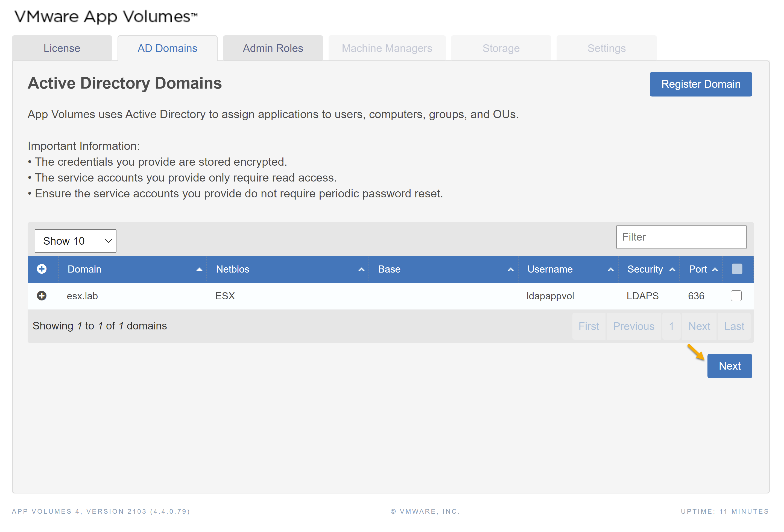Switch to the Admin Roles tab
784x532 pixels.
click(273, 48)
